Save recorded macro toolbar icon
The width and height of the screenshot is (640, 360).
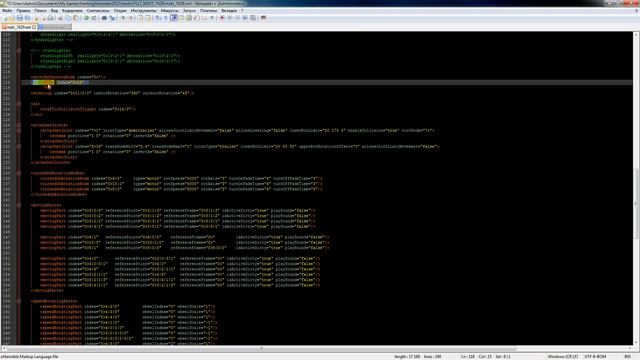tap(253, 18)
